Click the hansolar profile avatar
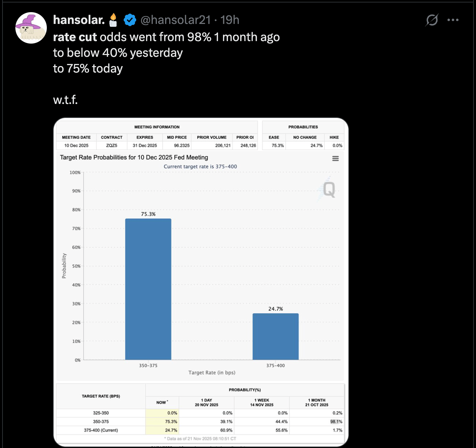Viewport: 476px width, 448px height. coord(31,28)
